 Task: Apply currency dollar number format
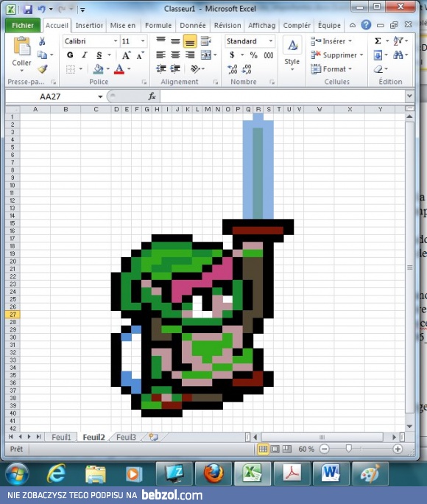(x=232, y=55)
